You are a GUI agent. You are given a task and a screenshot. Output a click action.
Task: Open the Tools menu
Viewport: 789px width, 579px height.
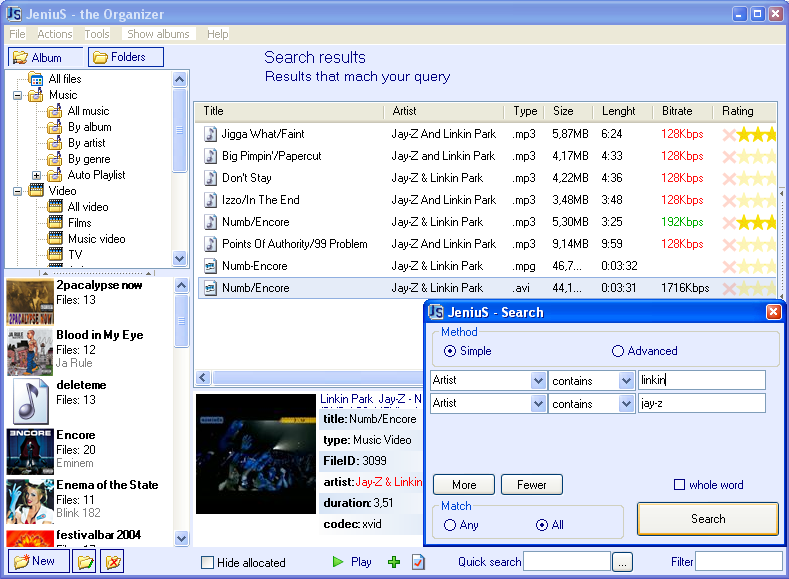click(97, 34)
